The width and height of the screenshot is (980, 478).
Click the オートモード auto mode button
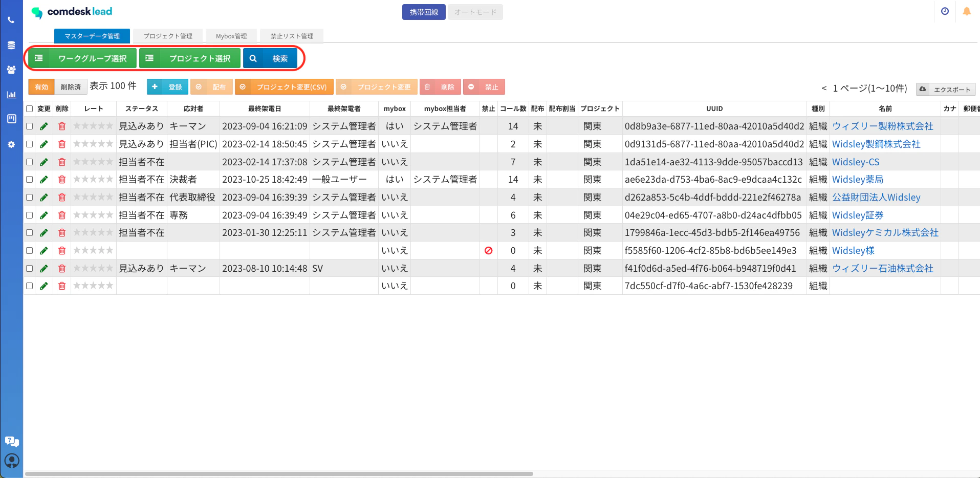click(x=475, y=12)
